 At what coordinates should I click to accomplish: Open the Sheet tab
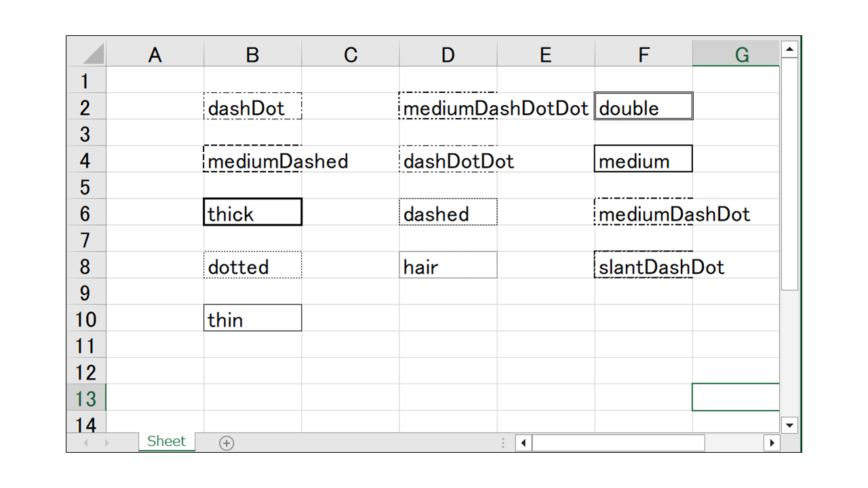click(167, 442)
